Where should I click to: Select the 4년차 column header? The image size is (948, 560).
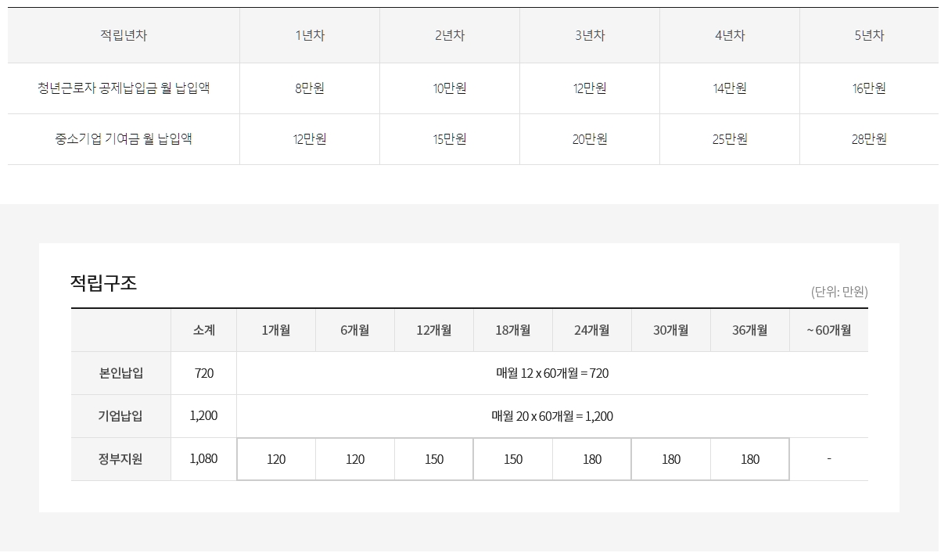pos(730,35)
